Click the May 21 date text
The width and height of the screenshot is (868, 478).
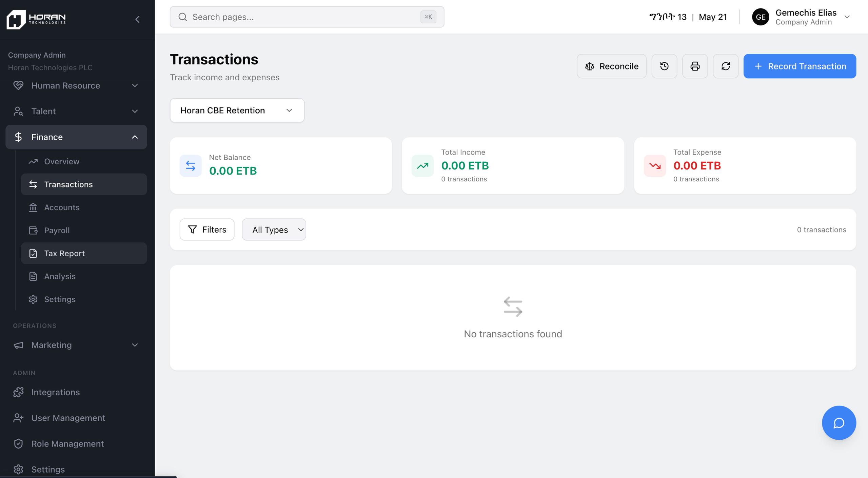(x=713, y=17)
